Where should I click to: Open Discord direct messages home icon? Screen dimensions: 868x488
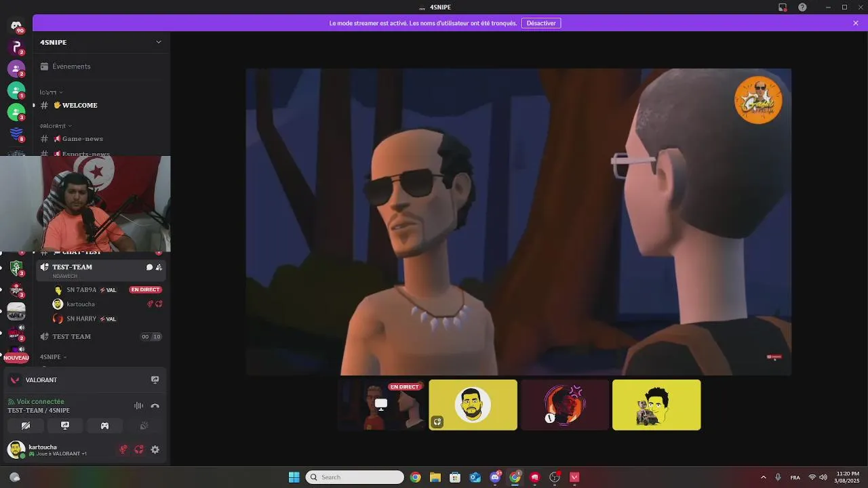tap(16, 26)
